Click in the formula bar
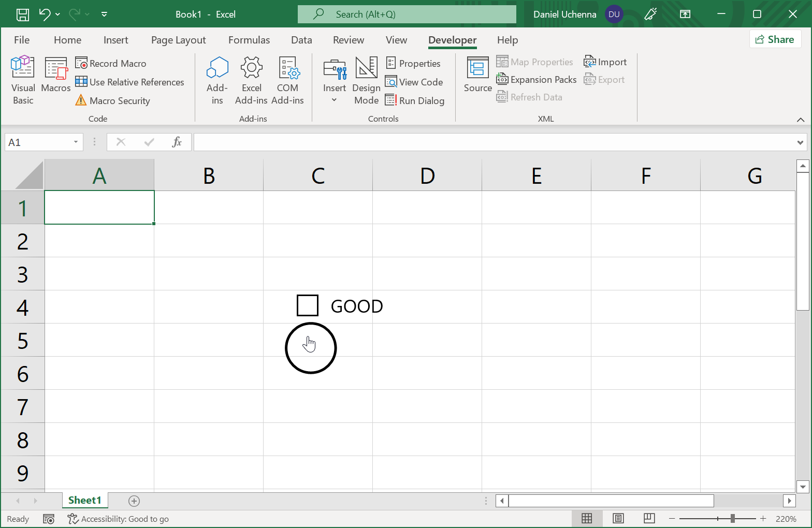This screenshot has width=812, height=528. pos(495,142)
